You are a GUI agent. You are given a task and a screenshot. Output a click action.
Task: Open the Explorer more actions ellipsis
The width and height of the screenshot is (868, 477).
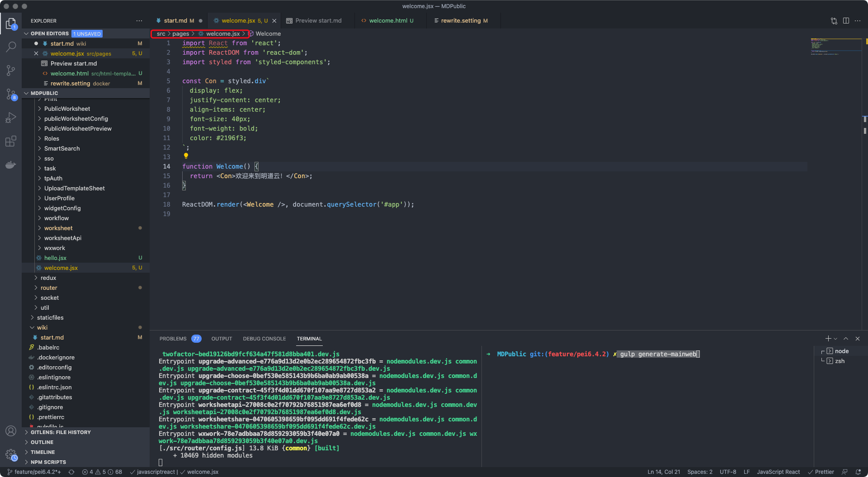point(139,21)
